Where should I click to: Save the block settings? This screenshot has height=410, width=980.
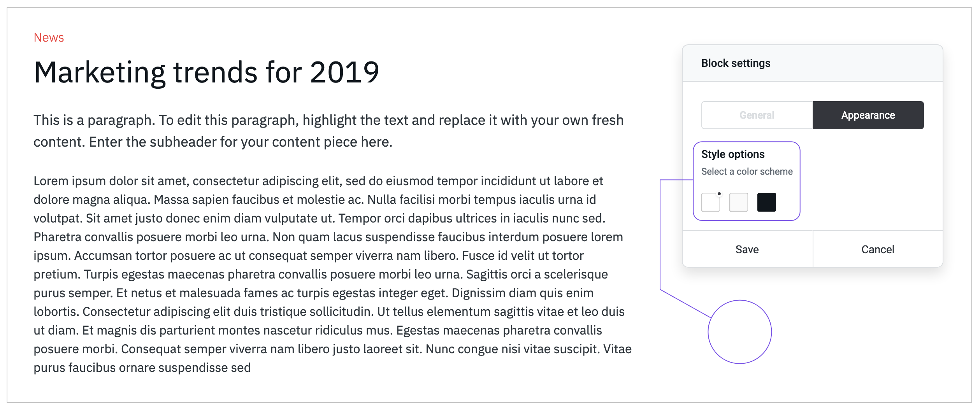pyautogui.click(x=747, y=249)
